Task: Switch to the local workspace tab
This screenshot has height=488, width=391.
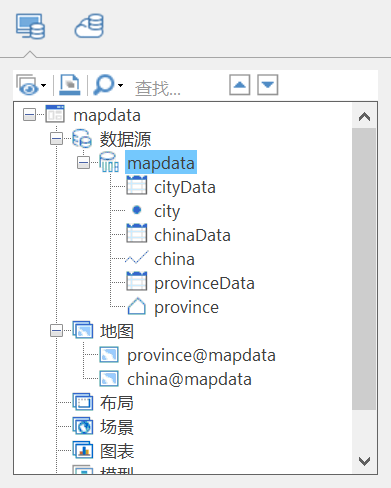Action: pyautogui.click(x=30, y=26)
